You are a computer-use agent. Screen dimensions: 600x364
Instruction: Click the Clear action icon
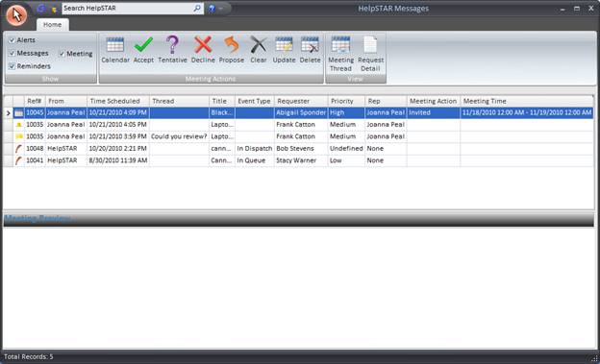pyautogui.click(x=259, y=50)
